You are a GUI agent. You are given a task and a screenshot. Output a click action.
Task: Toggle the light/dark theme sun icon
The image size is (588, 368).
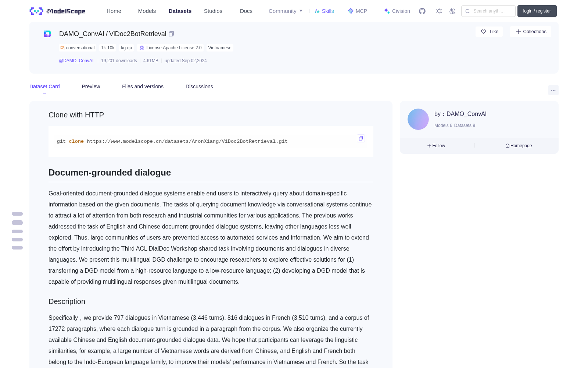click(439, 11)
